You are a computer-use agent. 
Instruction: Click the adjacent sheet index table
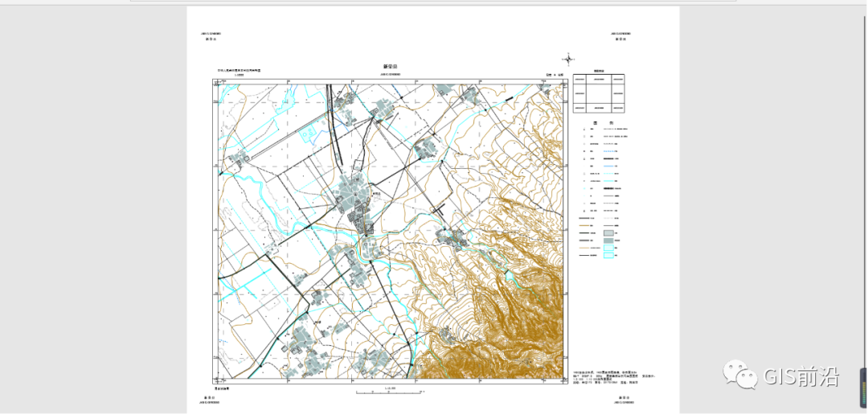[x=599, y=93]
